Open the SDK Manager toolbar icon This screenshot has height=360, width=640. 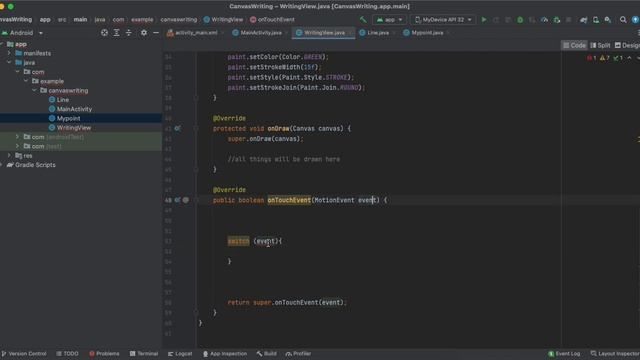click(608, 20)
